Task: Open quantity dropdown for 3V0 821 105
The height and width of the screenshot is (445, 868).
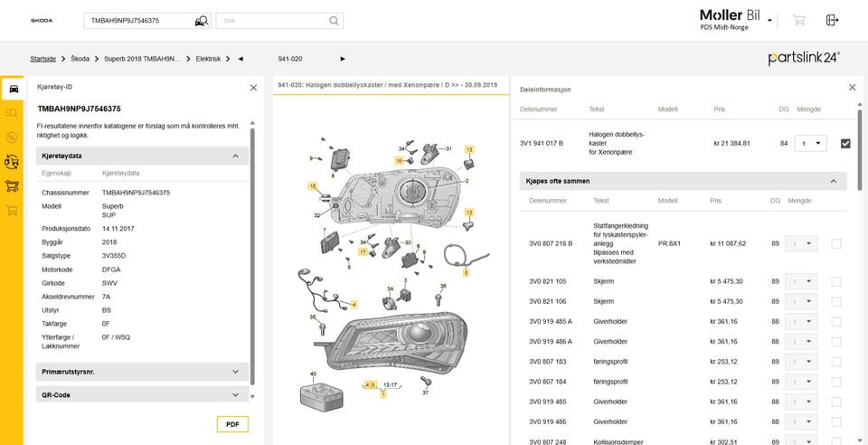Action: pos(801,281)
